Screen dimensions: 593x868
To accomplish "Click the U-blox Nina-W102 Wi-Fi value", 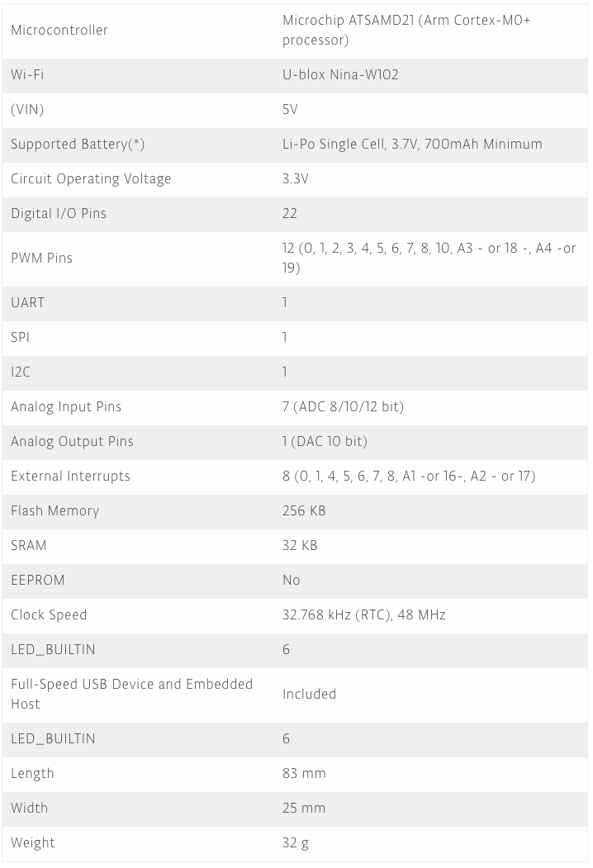I will tap(340, 74).
